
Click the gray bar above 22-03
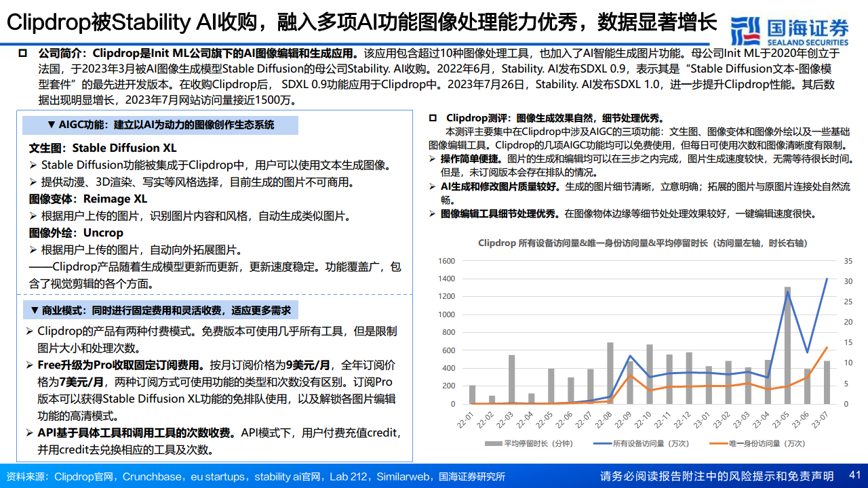coord(512,380)
